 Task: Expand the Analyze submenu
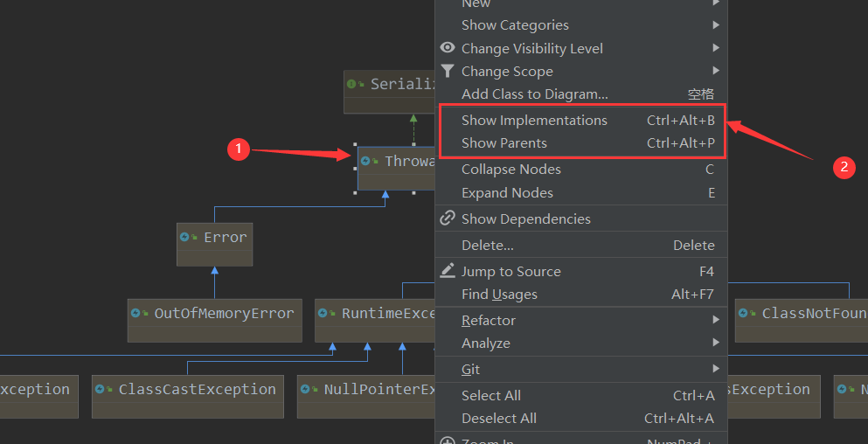pos(485,343)
